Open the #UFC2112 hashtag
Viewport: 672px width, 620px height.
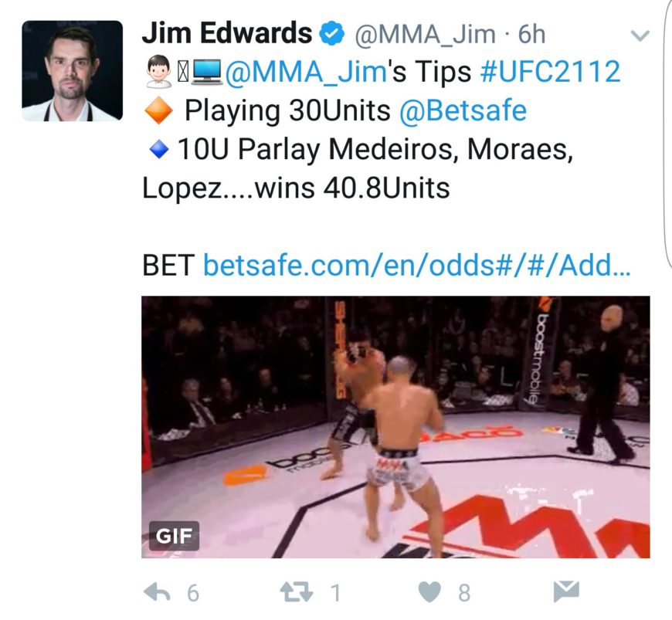click(x=550, y=72)
